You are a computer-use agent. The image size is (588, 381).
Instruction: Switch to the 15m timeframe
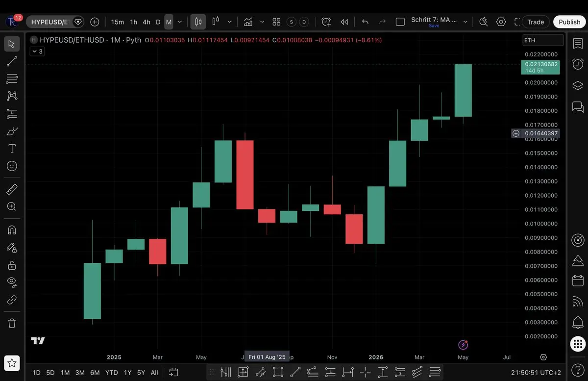point(117,22)
